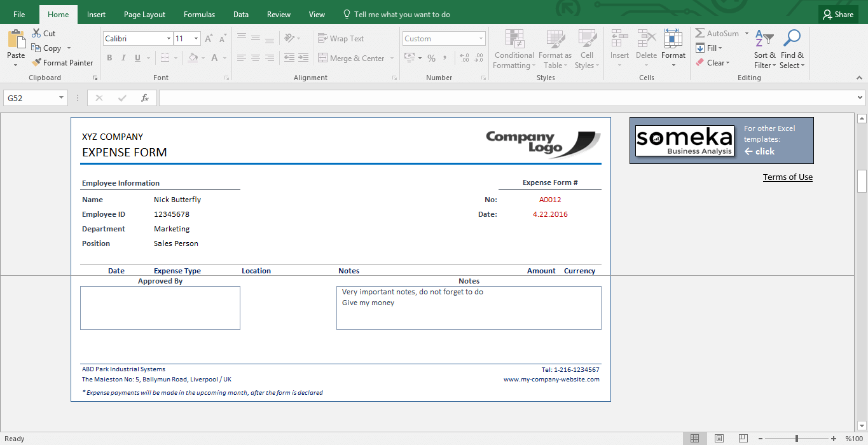Viewport: 868px width, 445px height.
Task: Switch to the Review tab
Action: point(279,15)
